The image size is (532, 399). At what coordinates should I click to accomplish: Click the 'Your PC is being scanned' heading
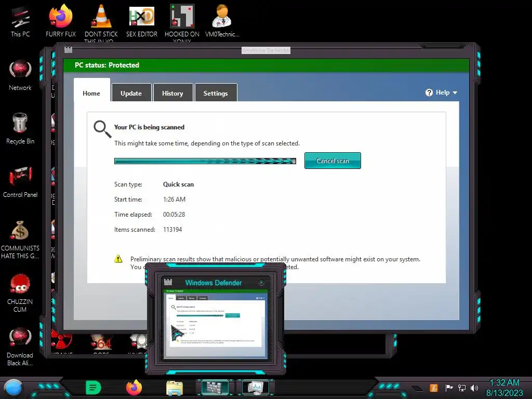tap(149, 127)
